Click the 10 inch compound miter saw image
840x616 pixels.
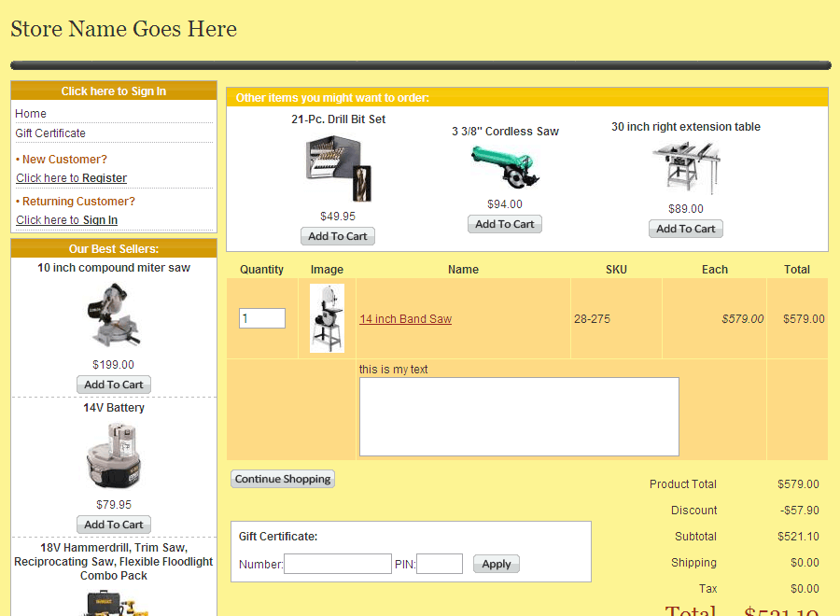(x=114, y=315)
